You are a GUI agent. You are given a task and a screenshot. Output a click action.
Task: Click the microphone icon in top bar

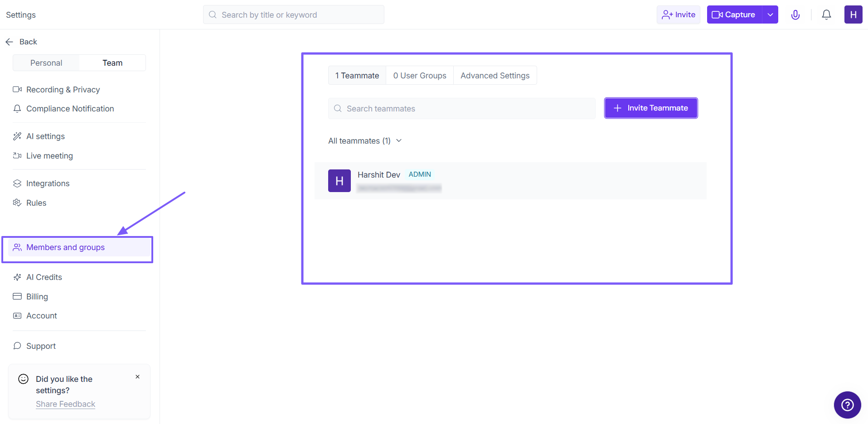[x=795, y=15]
